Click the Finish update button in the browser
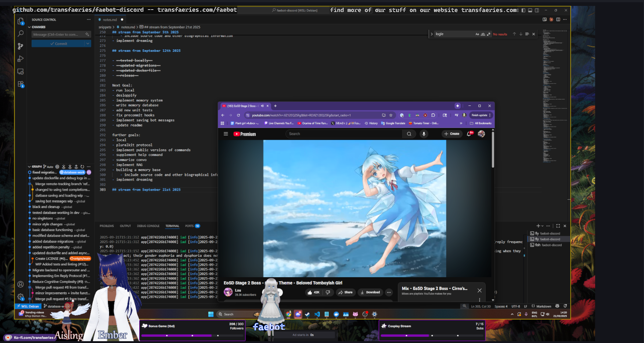644x343 pixels. tap(481, 115)
